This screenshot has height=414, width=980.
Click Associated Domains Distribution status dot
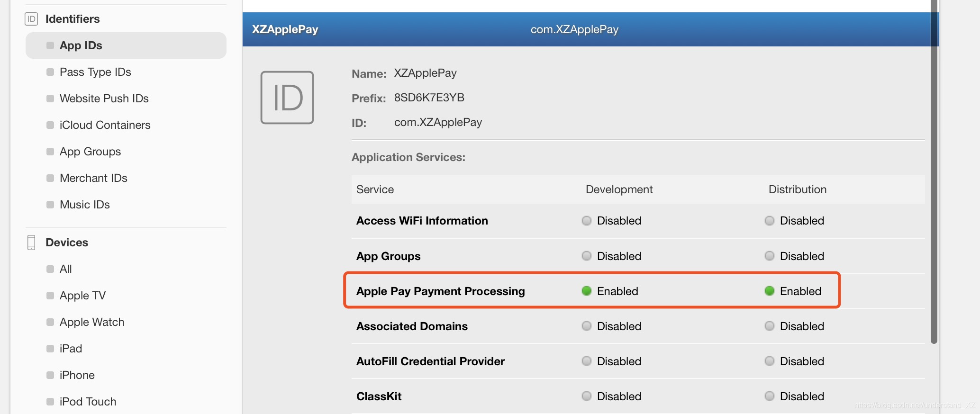[x=770, y=326]
